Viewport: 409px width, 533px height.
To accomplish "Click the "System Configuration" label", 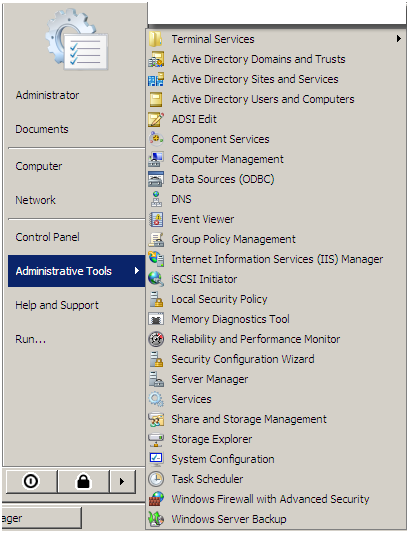I will pos(223,459).
